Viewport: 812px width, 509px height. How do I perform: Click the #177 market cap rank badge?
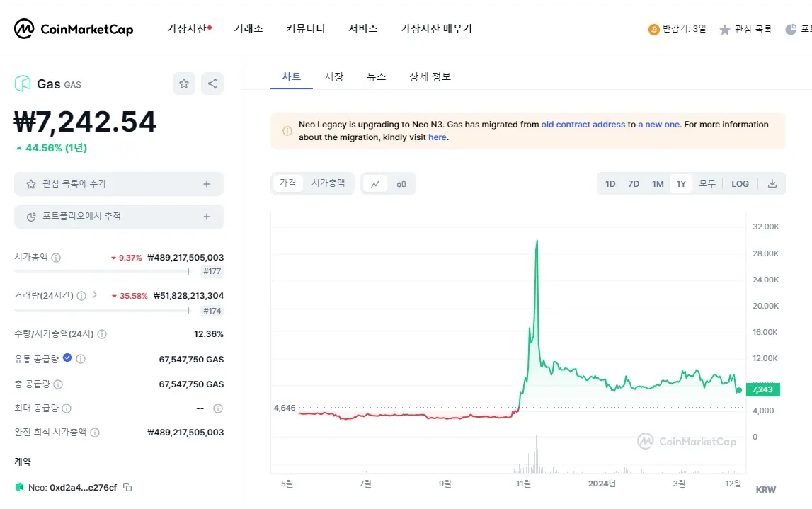click(212, 271)
